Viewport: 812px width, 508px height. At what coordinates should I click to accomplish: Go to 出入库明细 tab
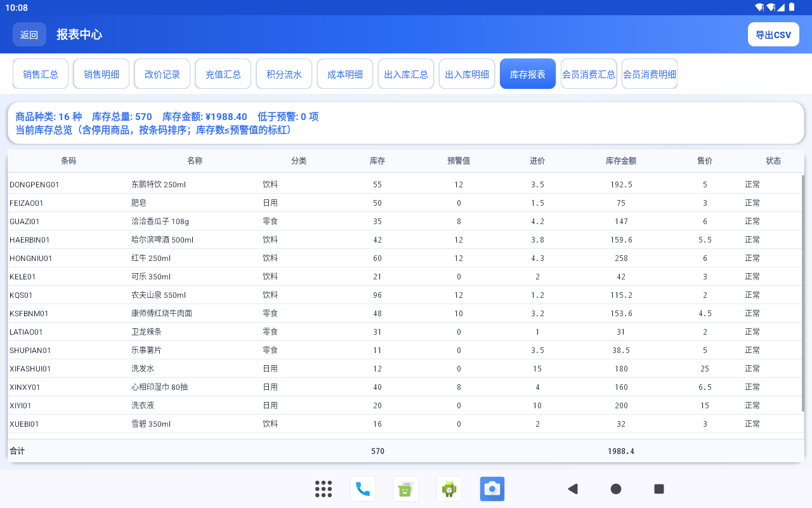click(467, 74)
